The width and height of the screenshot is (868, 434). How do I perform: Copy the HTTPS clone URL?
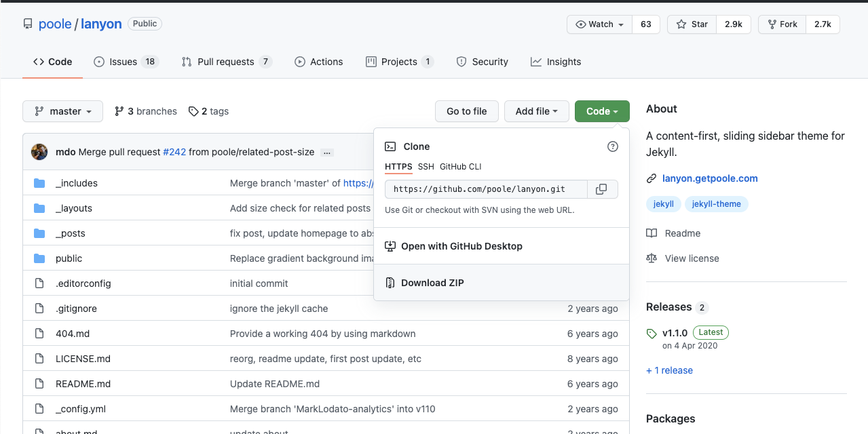click(x=601, y=189)
